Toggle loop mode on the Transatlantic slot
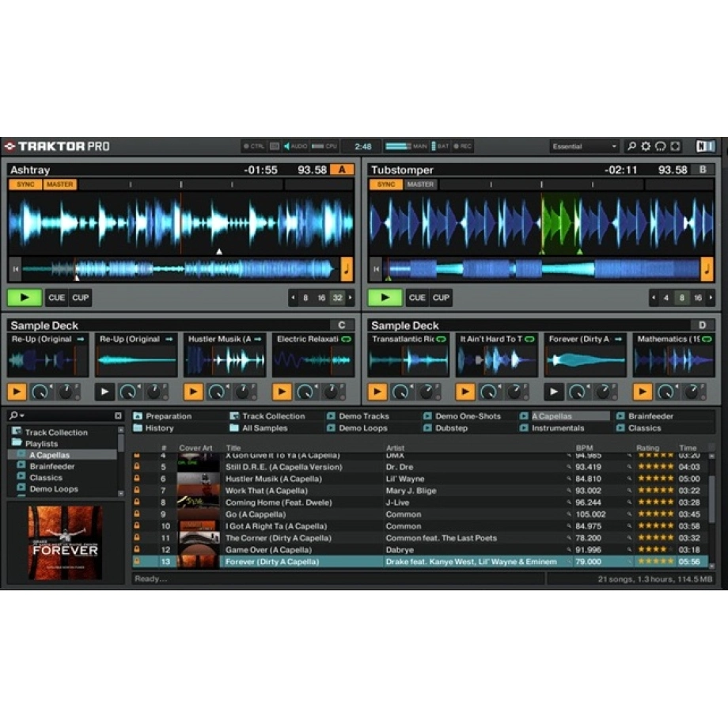 pyautogui.click(x=441, y=339)
